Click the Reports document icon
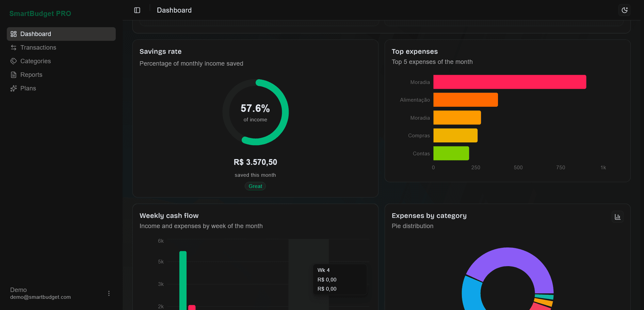The width and height of the screenshot is (644, 310). 14,75
